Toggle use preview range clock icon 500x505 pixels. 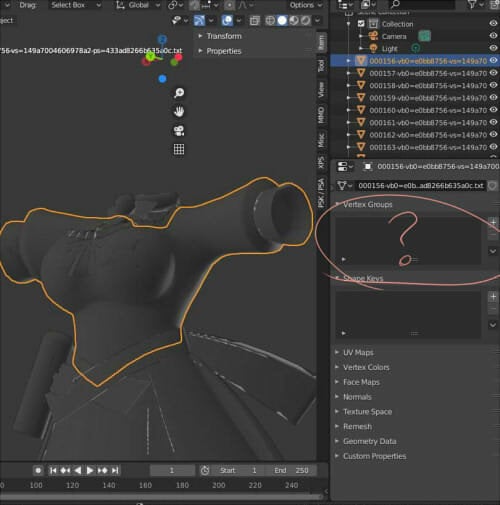point(205,470)
